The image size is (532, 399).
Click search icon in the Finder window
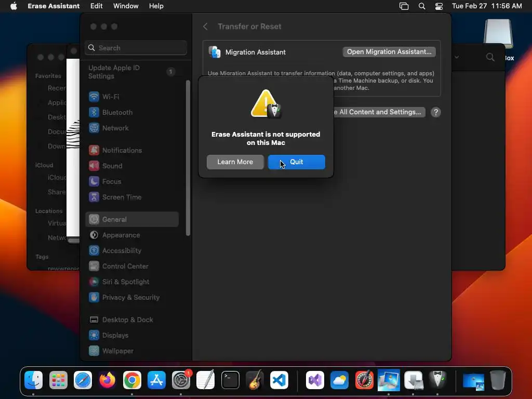coord(490,57)
